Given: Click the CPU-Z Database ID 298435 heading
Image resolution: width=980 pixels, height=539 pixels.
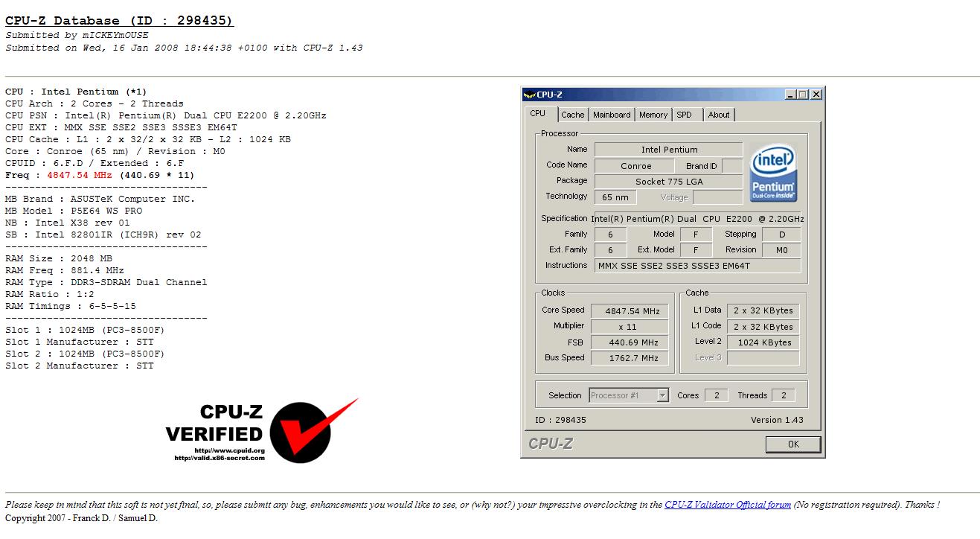Looking at the screenshot, I should coord(120,21).
